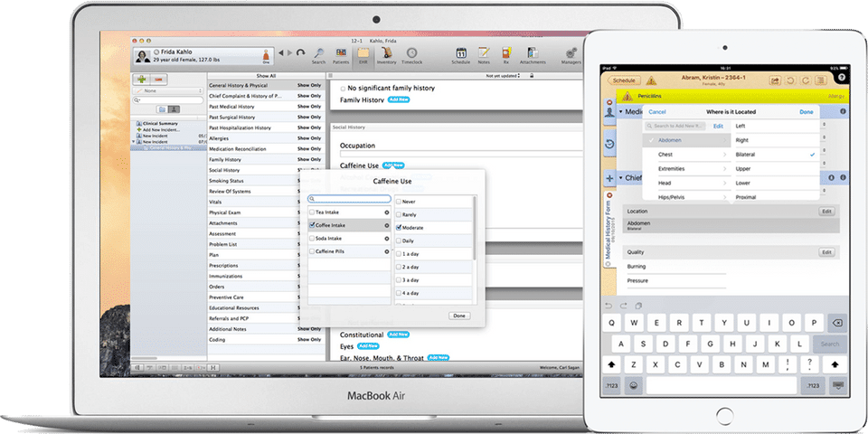Screen dimensions: 868x434
Task: Click the lock icon beside Not yet updated
Action: click(532, 75)
